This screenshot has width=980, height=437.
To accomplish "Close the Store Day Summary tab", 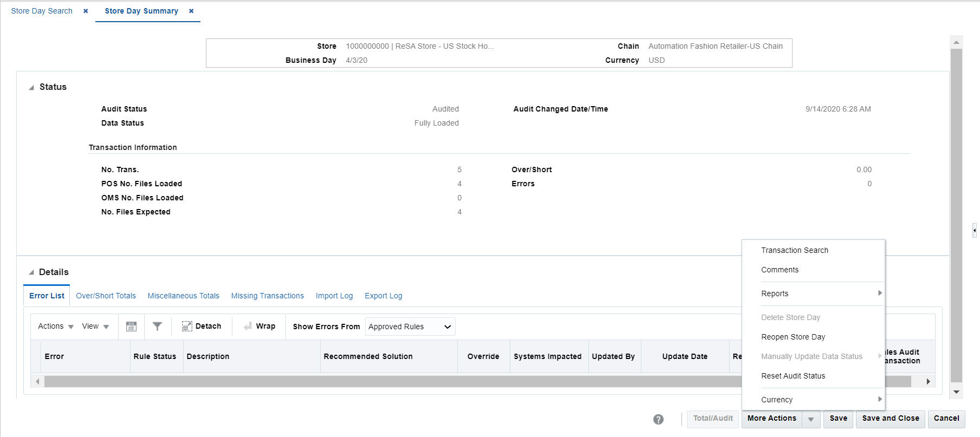I will (x=191, y=11).
